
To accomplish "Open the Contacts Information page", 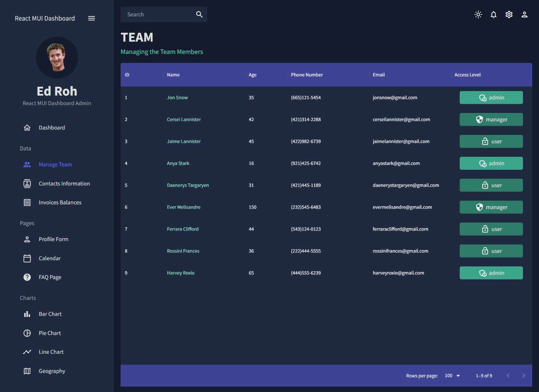I will (x=64, y=183).
